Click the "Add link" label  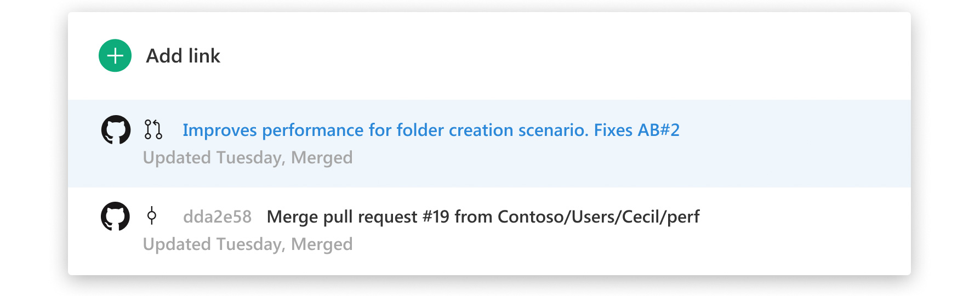pyautogui.click(x=183, y=56)
